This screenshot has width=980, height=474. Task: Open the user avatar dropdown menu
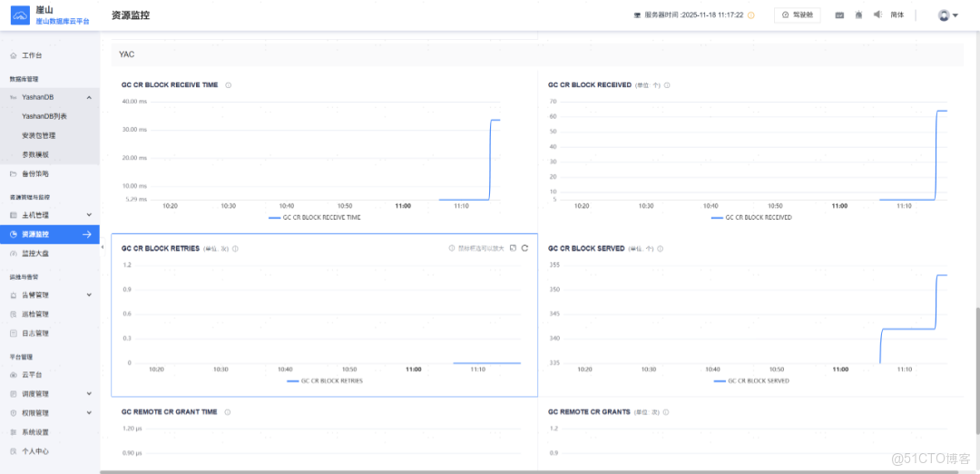[x=948, y=15]
